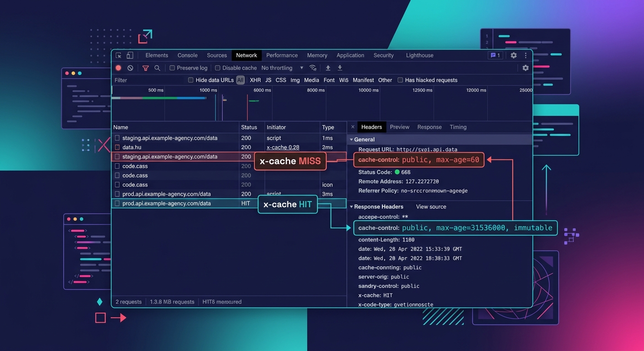
Task: Filter requests by CSS
Action: 281,80
